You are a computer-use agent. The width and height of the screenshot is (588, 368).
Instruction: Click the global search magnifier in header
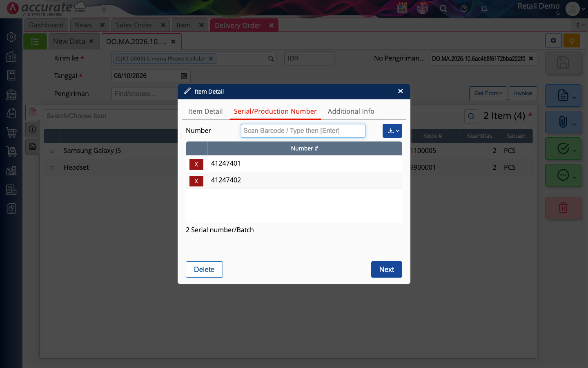(x=443, y=9)
